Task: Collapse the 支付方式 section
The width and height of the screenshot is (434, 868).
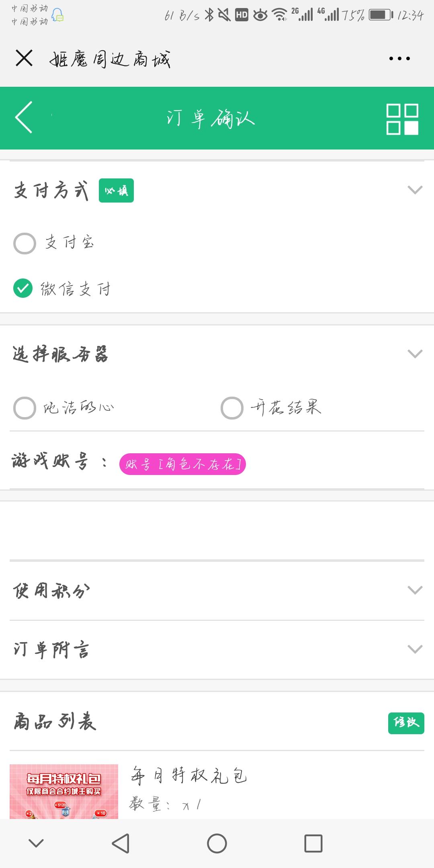Action: 415,190
